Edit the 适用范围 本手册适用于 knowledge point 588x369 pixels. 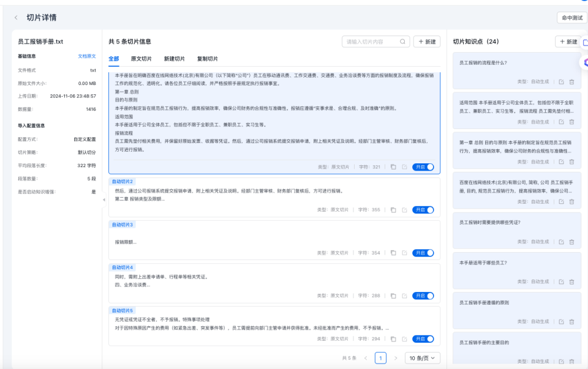(561, 122)
